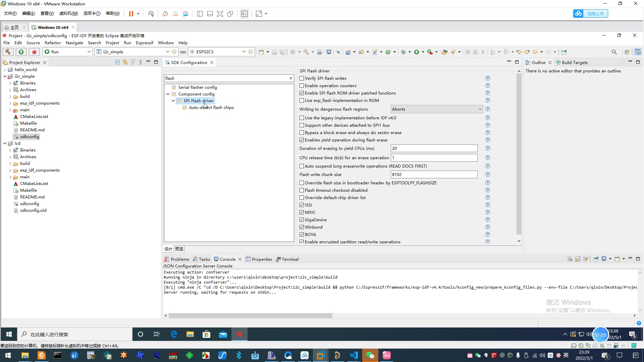Clear the flash search filter text
The width and height of the screenshot is (644, 362).
click(291, 78)
